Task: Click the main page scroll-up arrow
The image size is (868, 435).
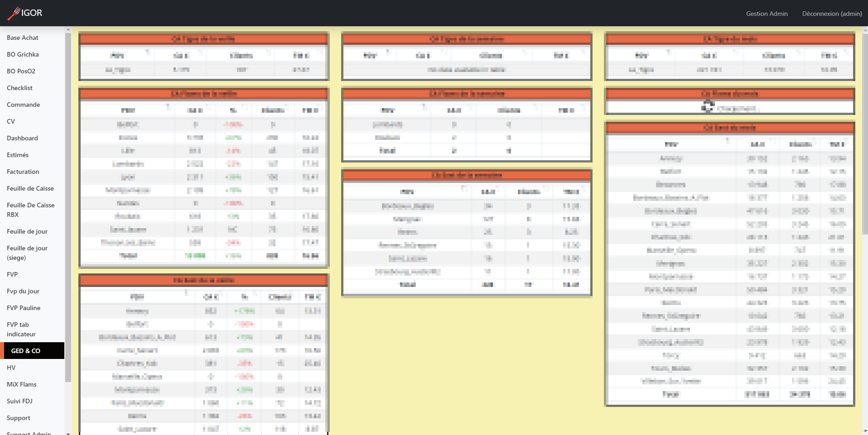Action: pos(865,30)
